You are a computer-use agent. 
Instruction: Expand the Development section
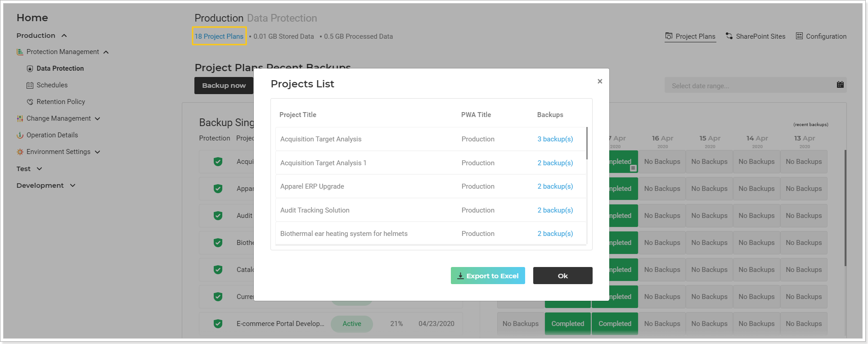point(73,186)
